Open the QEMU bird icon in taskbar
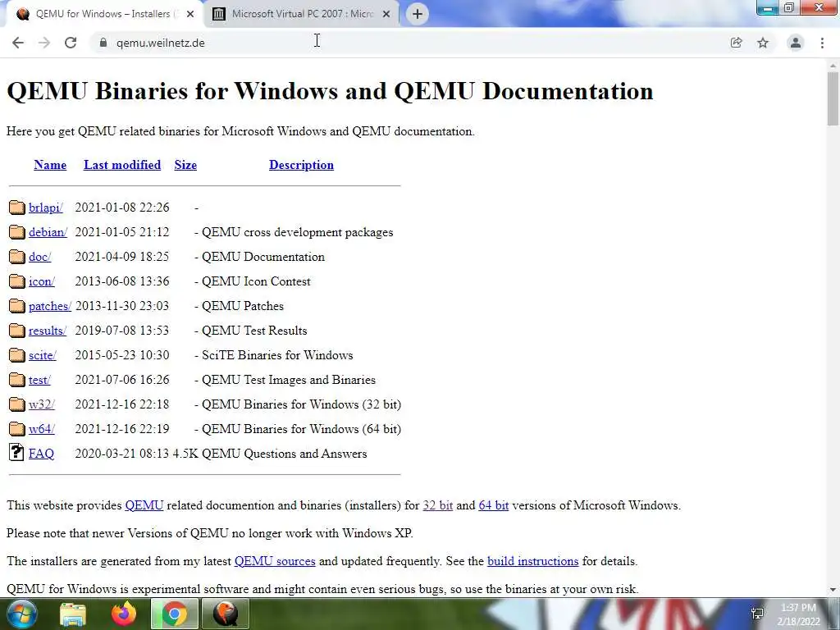The height and width of the screenshot is (630, 840). pos(226,614)
